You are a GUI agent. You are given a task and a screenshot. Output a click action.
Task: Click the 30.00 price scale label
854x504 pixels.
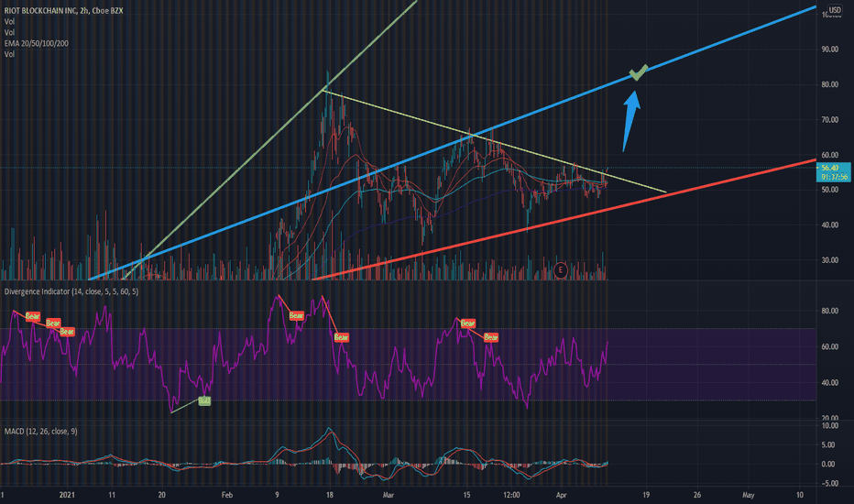(830, 260)
